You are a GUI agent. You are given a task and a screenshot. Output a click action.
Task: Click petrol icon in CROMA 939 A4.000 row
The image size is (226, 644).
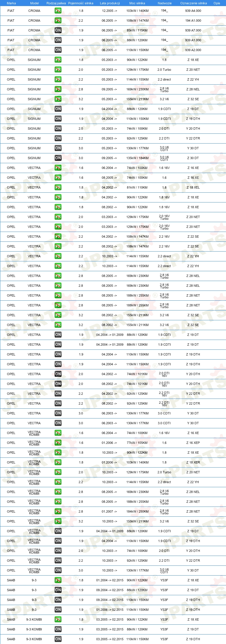(58, 11)
